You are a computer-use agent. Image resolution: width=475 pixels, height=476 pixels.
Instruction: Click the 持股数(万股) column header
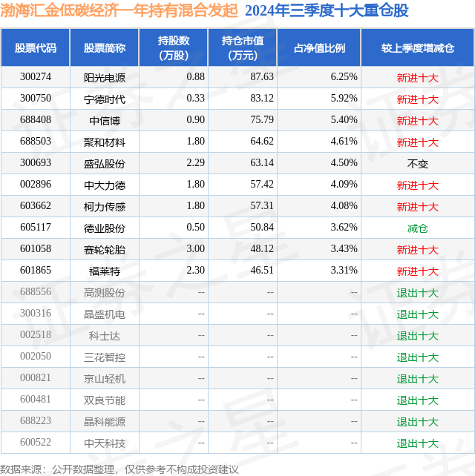(174, 47)
